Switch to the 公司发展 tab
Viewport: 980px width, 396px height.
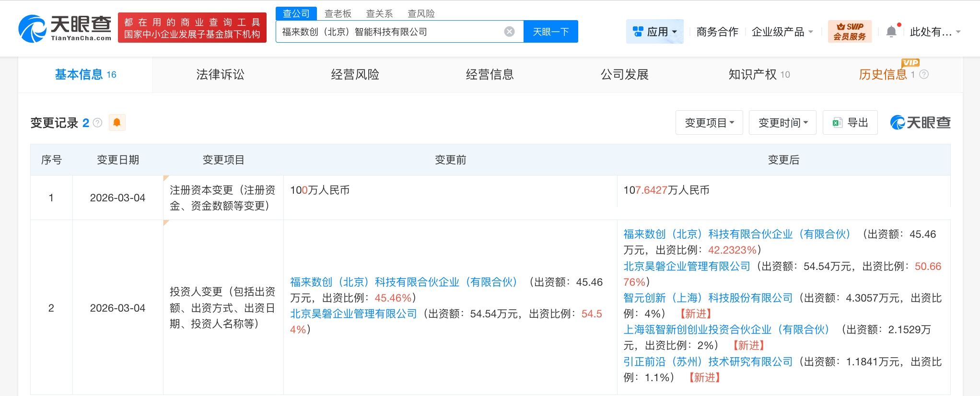[625, 74]
